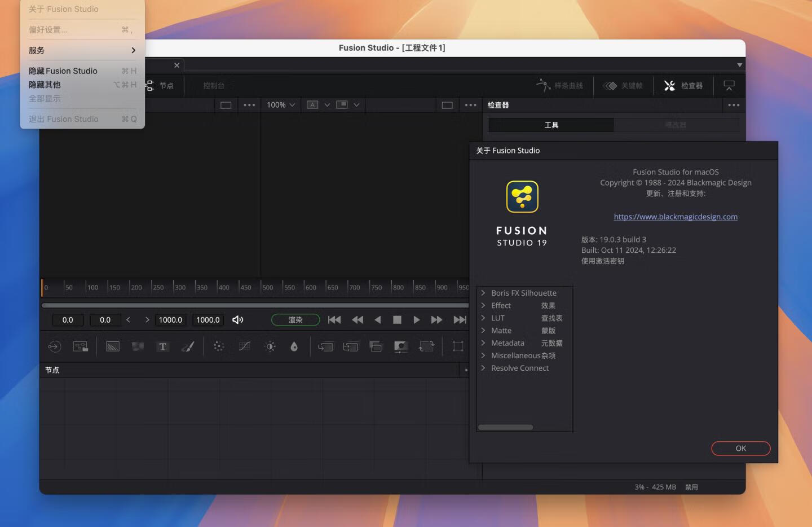Add the Blur droplet tool
This screenshot has height=527, width=812.
click(294, 346)
